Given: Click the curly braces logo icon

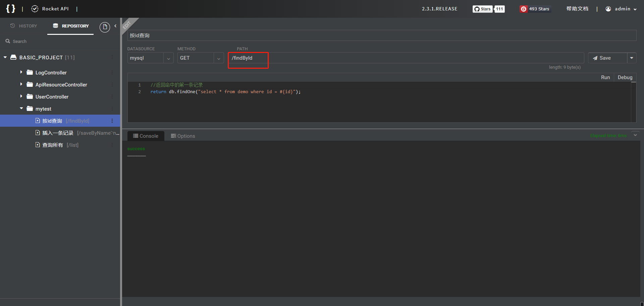Looking at the screenshot, I should [11, 9].
